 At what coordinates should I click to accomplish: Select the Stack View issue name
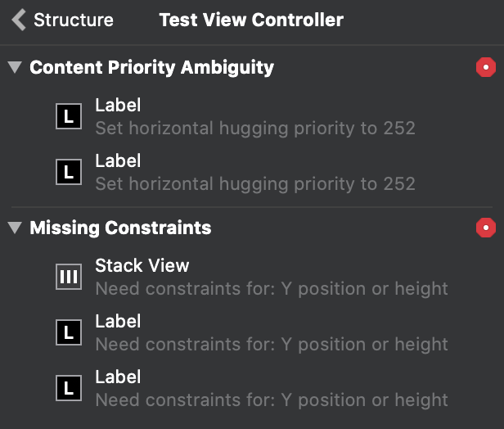click(142, 265)
